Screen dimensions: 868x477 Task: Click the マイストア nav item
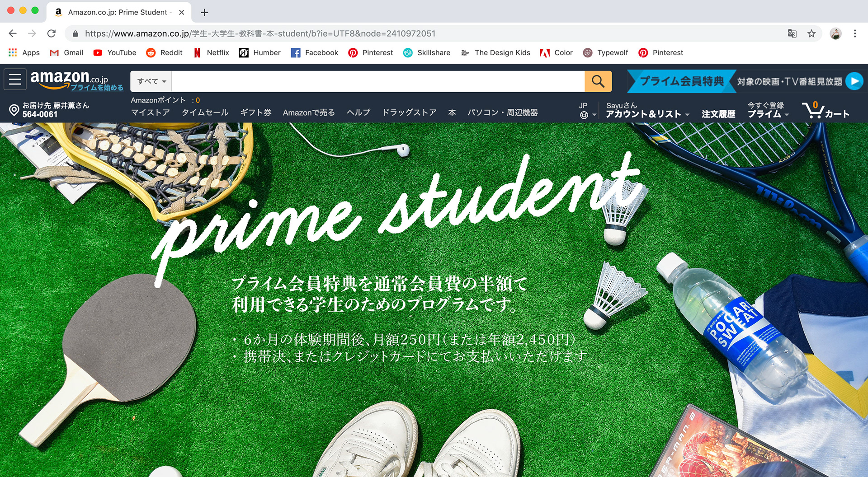(151, 112)
